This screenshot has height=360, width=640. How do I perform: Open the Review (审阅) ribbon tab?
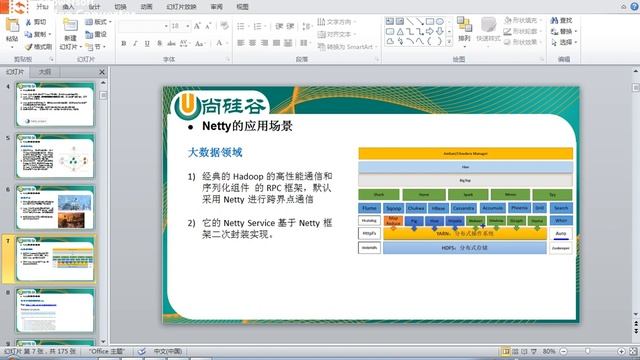216,7
